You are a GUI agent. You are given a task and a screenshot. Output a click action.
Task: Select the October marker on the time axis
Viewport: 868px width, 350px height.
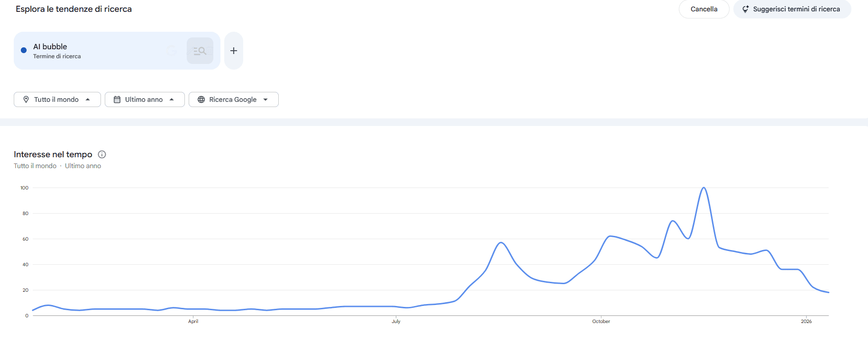601,321
